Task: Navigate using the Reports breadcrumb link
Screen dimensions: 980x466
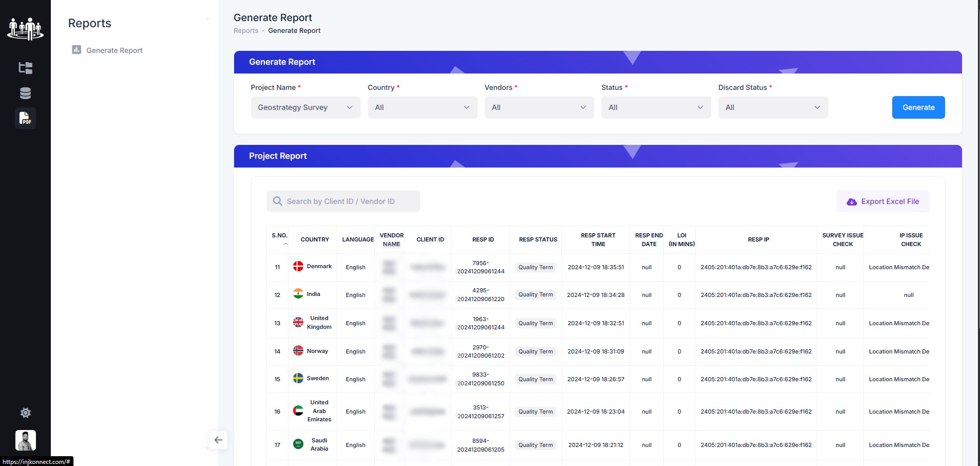Action: click(245, 30)
